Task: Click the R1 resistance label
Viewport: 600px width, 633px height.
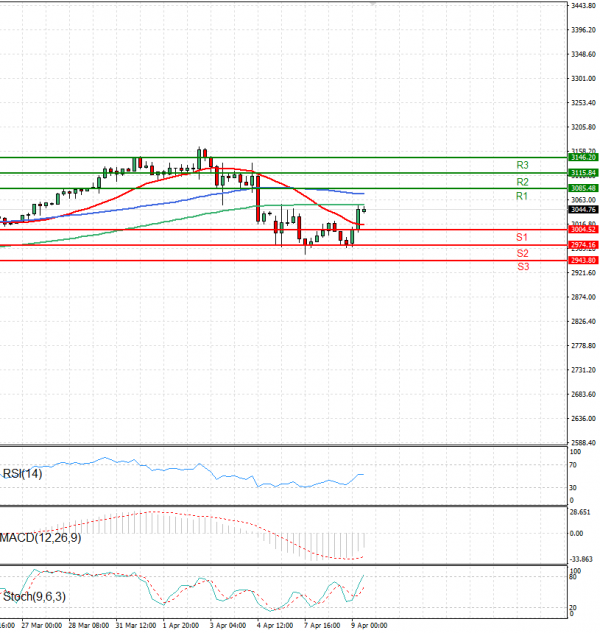Action: 522,197
